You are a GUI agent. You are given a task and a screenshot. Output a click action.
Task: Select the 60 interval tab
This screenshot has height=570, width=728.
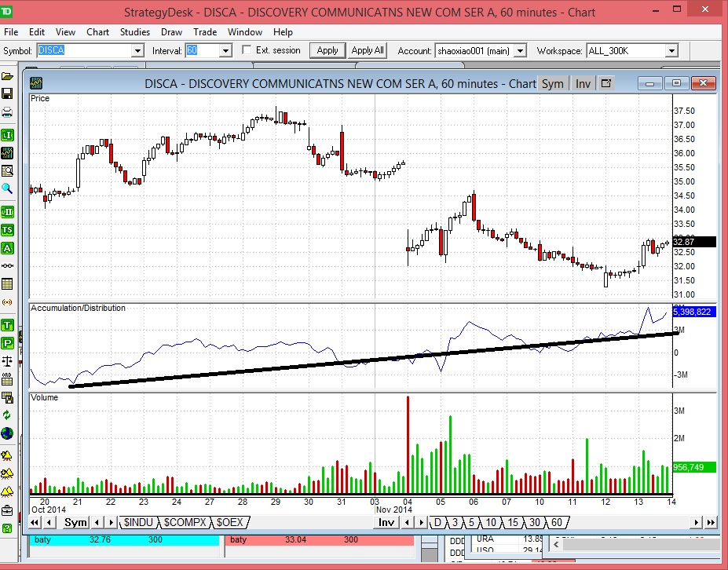pos(556,523)
